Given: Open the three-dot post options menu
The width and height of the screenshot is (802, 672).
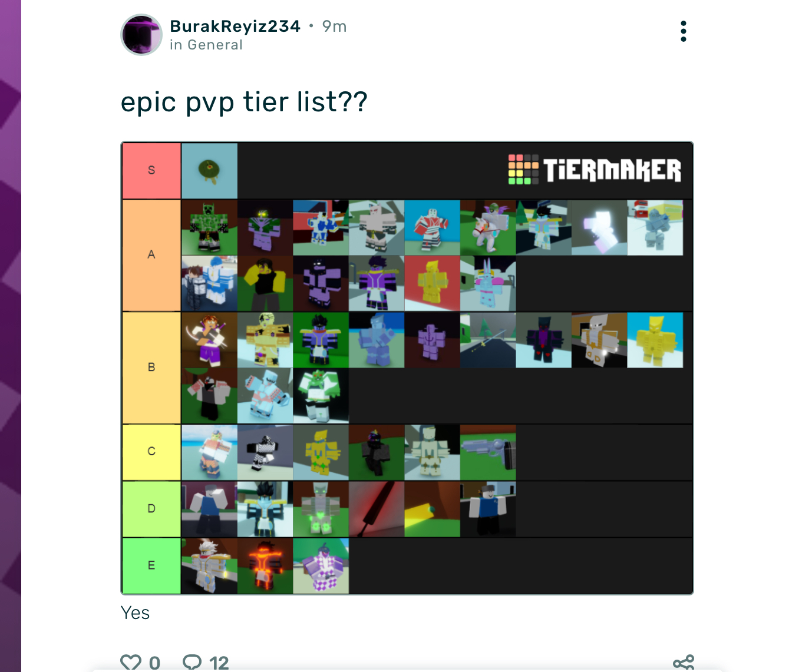Looking at the screenshot, I should tap(683, 31).
